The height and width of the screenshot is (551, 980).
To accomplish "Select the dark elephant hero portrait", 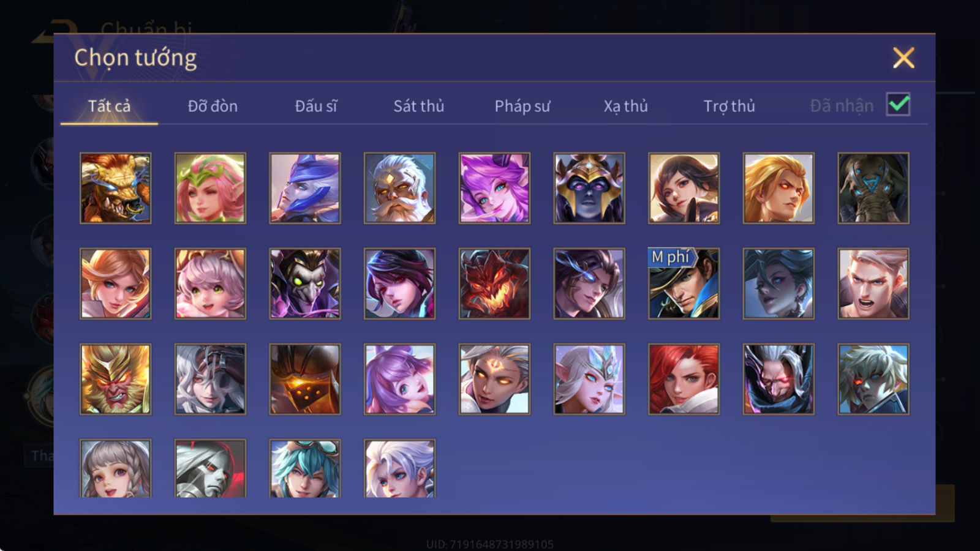I will click(873, 188).
